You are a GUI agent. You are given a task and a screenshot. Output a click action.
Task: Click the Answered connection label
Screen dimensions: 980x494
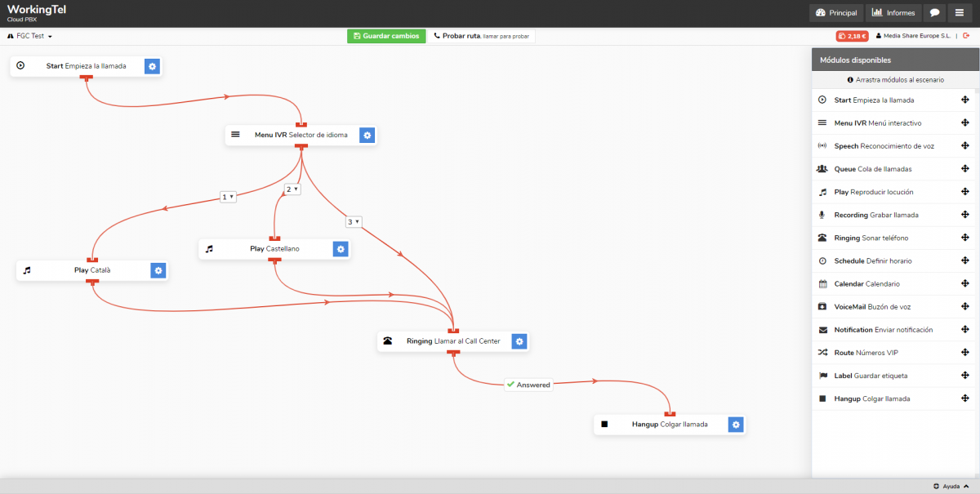[528, 385]
